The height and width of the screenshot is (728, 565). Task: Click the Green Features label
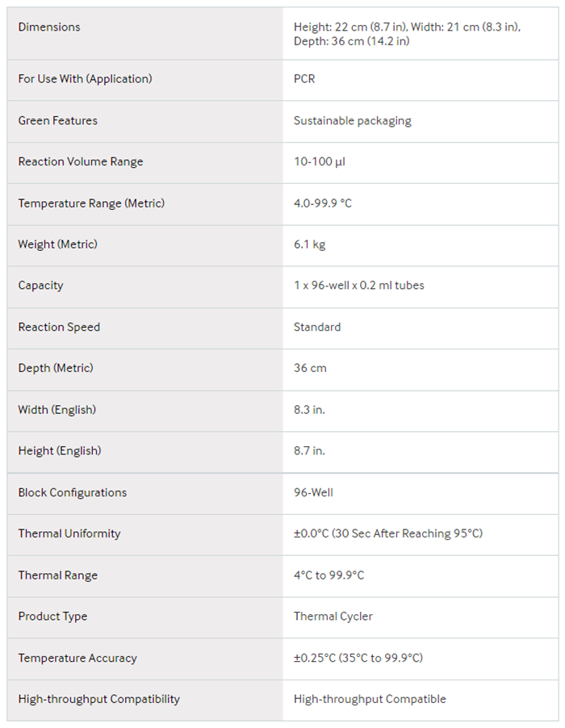point(57,121)
